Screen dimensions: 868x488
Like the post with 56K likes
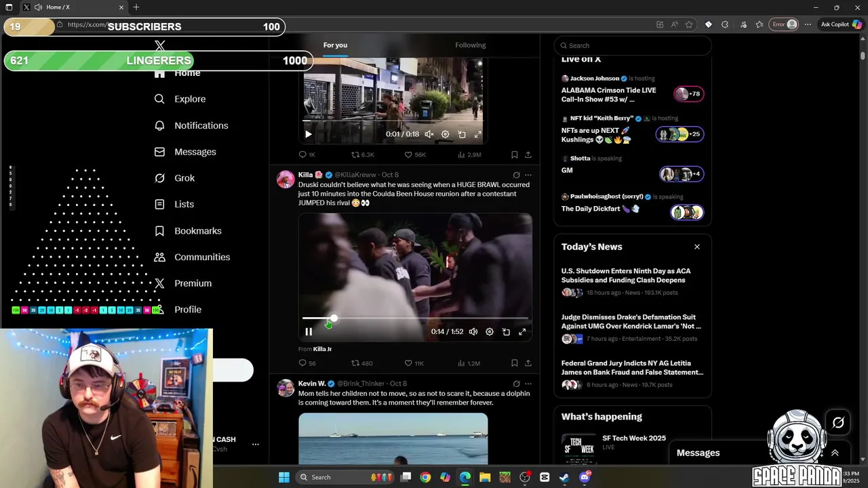pyautogui.click(x=415, y=155)
